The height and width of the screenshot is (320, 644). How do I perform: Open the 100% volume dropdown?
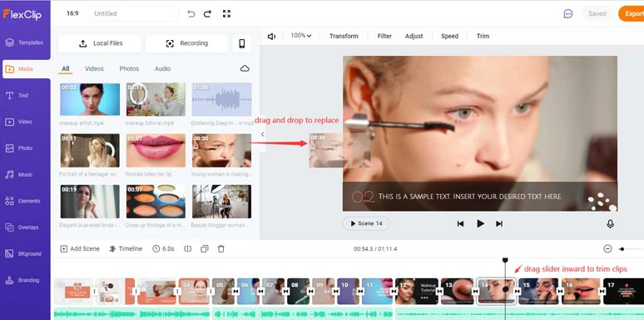click(301, 36)
